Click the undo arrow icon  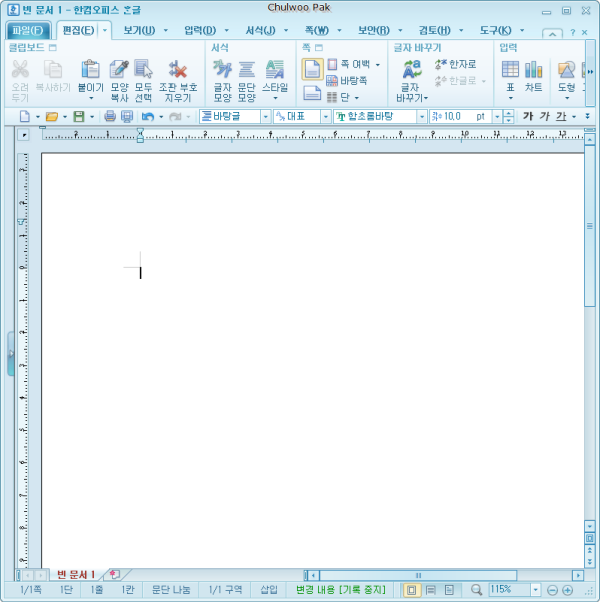[x=148, y=116]
